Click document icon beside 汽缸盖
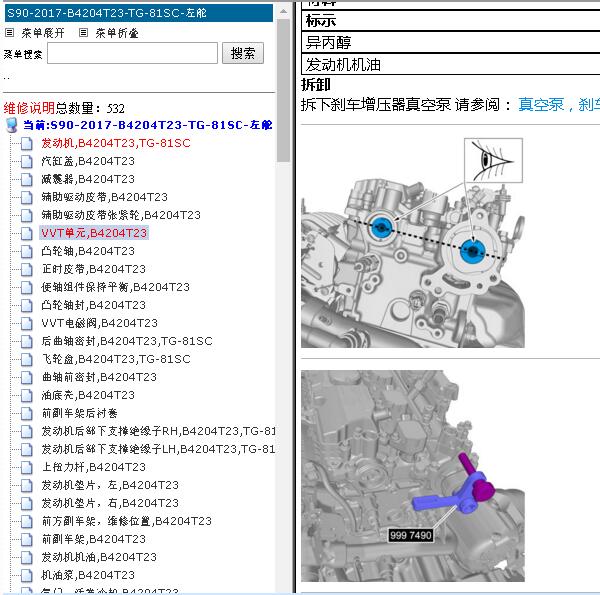600x595 pixels. point(26,161)
